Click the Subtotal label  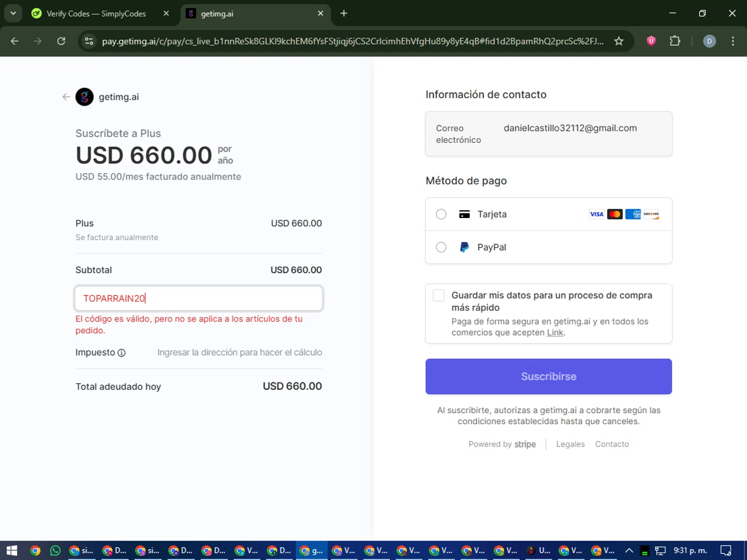(94, 270)
